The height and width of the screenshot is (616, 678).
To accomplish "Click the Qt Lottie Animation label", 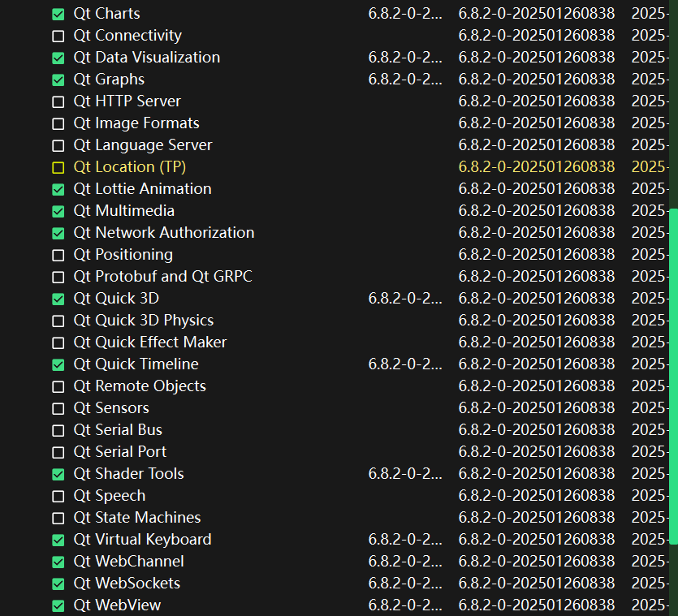I will tap(142, 189).
